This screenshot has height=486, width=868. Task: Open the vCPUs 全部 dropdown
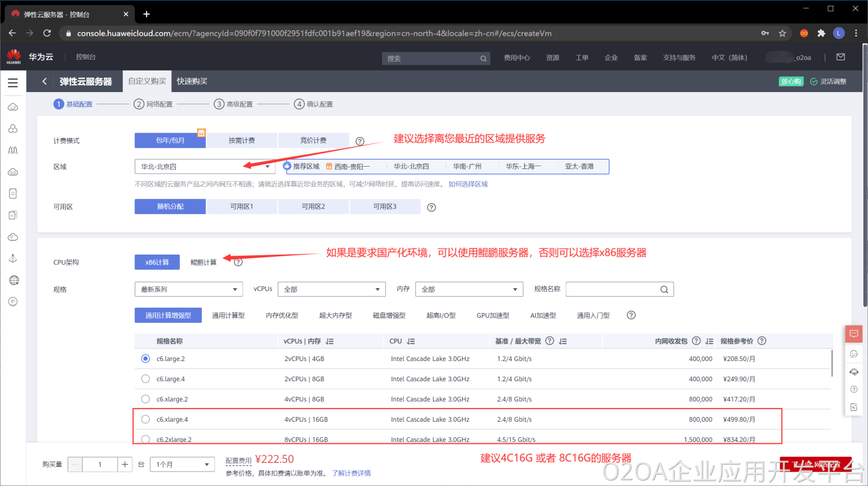click(x=332, y=289)
